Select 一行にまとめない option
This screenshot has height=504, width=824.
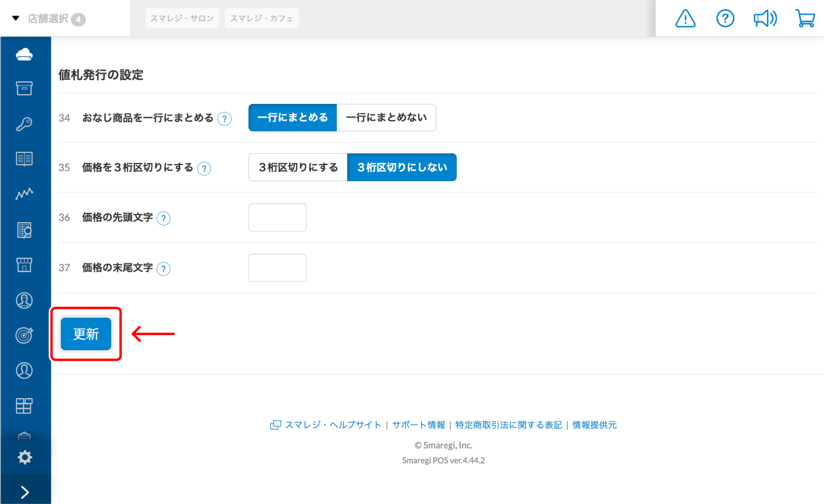pyautogui.click(x=386, y=118)
